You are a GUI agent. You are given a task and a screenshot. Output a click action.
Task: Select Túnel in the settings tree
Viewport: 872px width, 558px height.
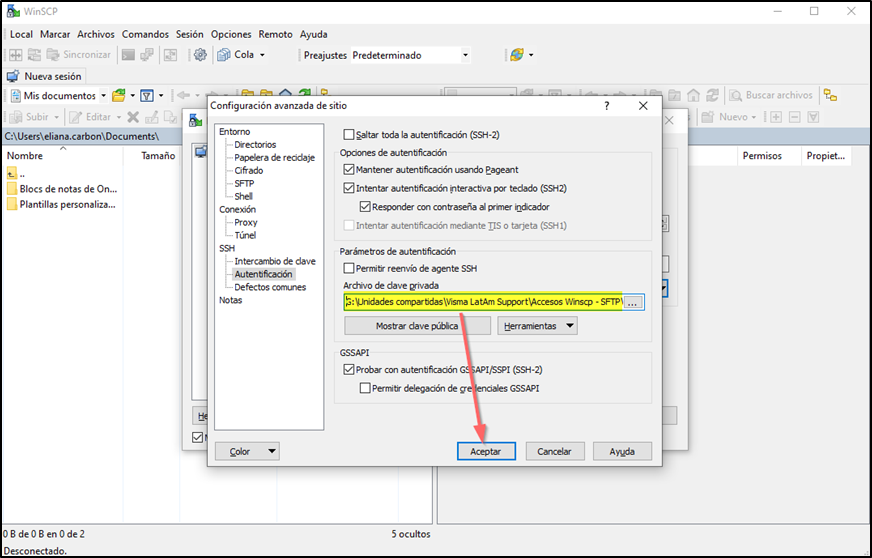pos(245,235)
